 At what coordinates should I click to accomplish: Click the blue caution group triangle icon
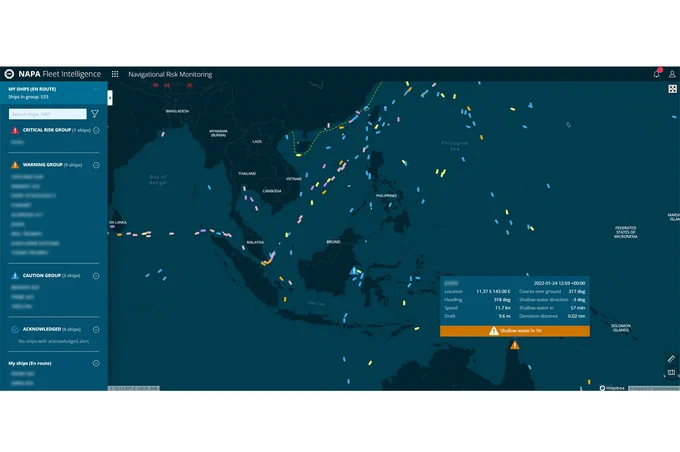[15, 276]
